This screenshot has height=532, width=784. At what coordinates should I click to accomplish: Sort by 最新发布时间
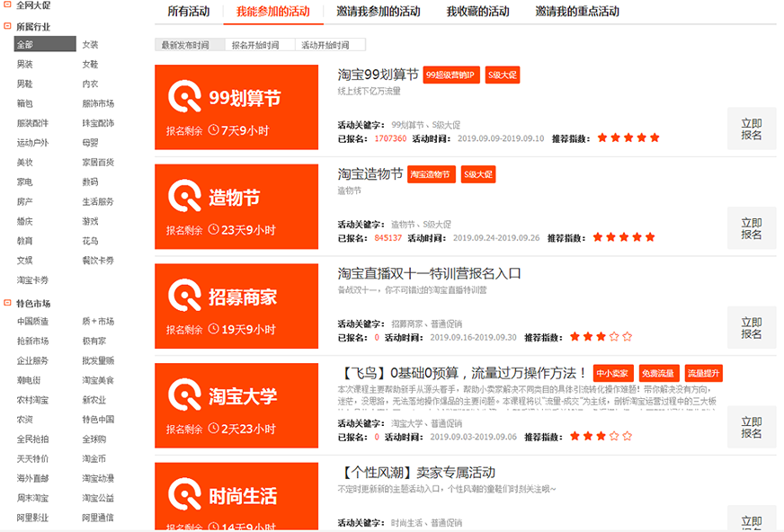click(x=190, y=45)
